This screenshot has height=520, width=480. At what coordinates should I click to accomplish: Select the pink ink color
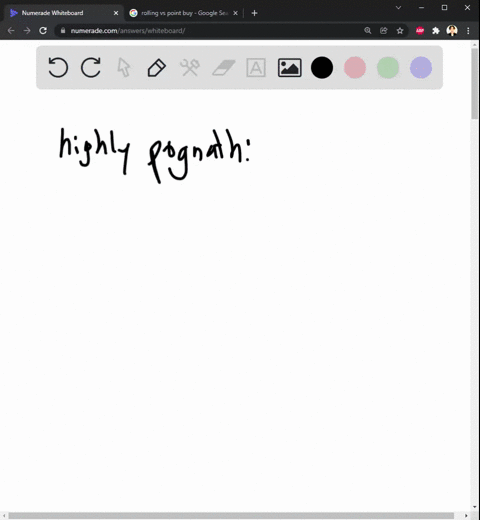tap(355, 68)
